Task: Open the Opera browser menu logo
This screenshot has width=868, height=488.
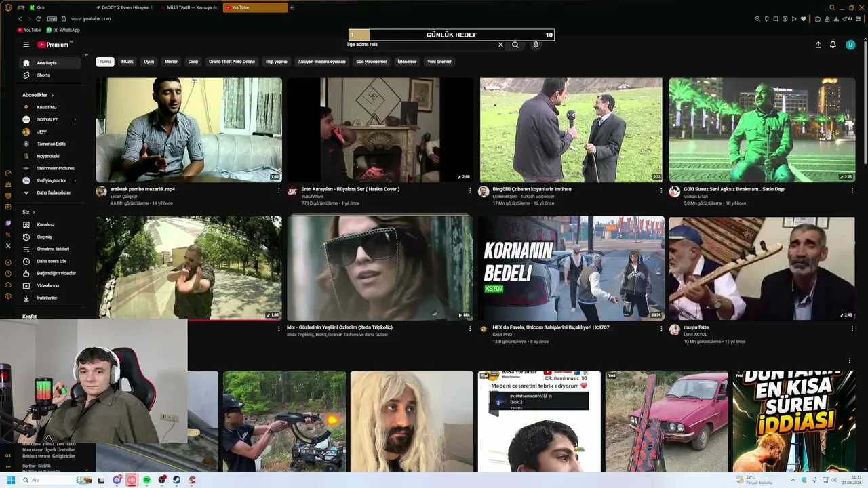Action: pos(8,7)
